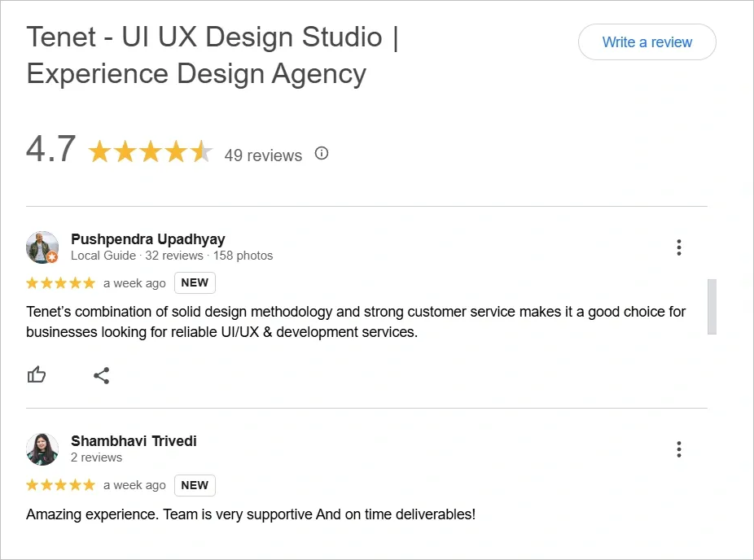Open Shambhavi Trivedi's review options menu

[678, 449]
